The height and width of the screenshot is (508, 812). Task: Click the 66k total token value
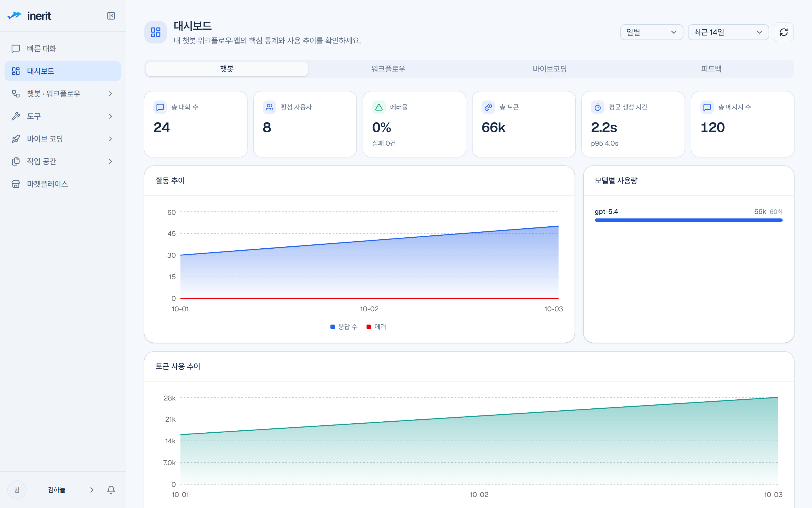click(493, 128)
